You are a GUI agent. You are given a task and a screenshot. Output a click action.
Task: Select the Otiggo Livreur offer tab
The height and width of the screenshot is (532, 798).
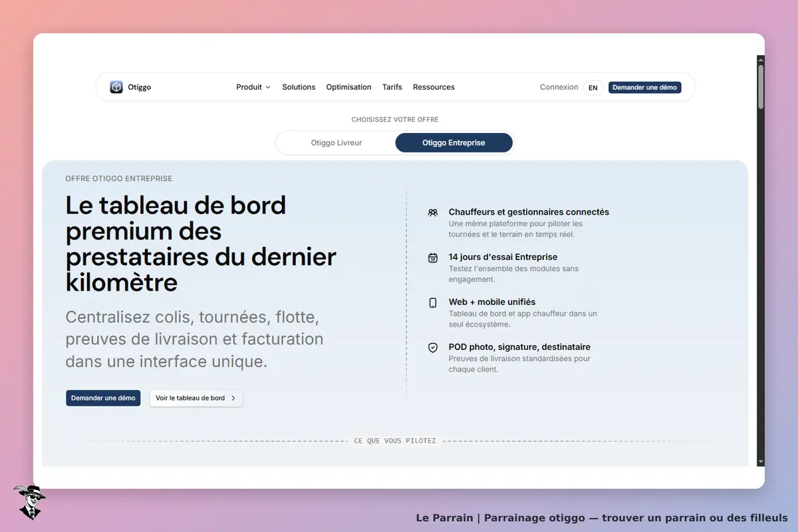(336, 143)
